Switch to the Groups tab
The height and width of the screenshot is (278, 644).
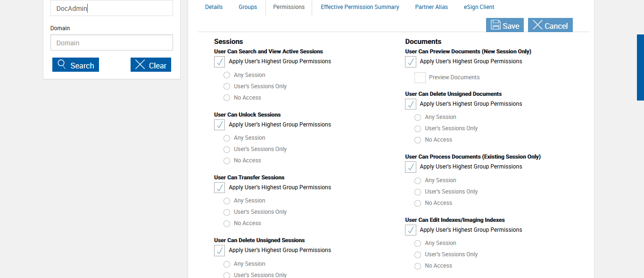tap(248, 7)
